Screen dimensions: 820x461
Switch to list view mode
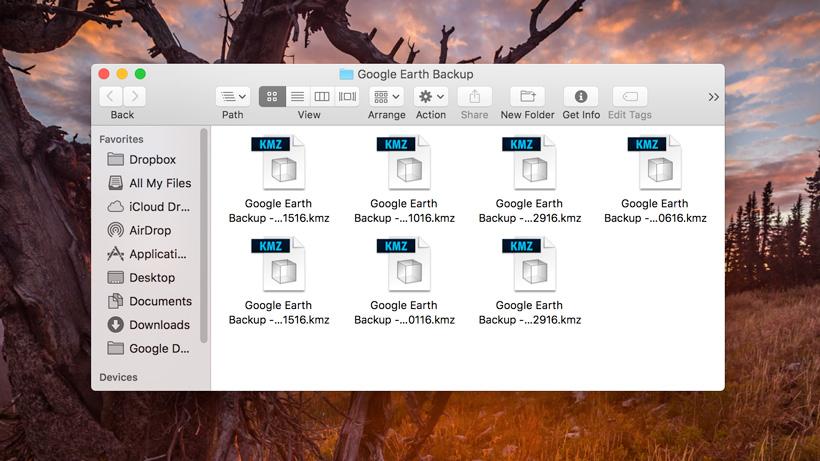pos(297,96)
